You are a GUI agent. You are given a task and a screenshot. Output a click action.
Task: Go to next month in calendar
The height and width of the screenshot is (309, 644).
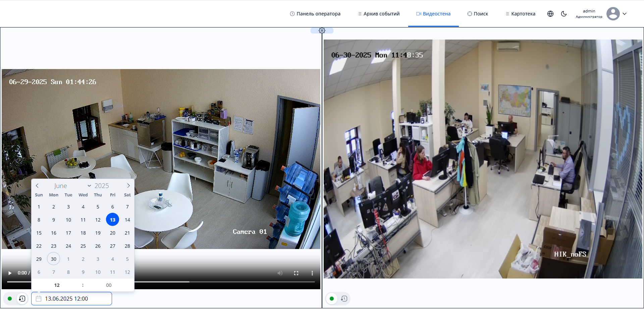pos(128,186)
